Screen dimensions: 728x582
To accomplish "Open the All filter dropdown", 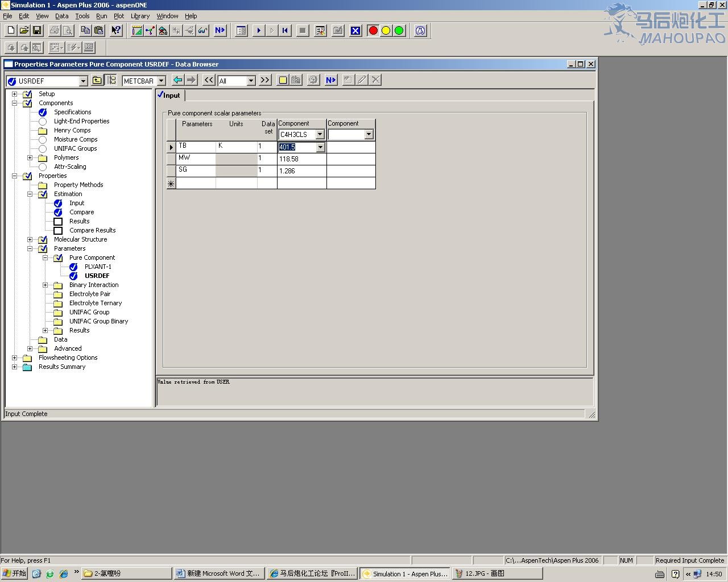I will 251,81.
